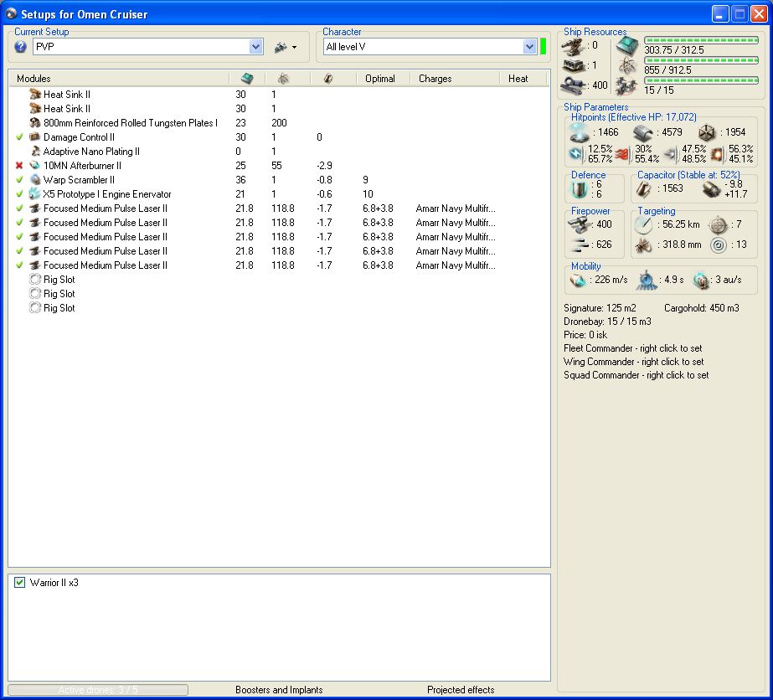Click the CPU usage bar 303.75 / 312.5

click(x=701, y=40)
